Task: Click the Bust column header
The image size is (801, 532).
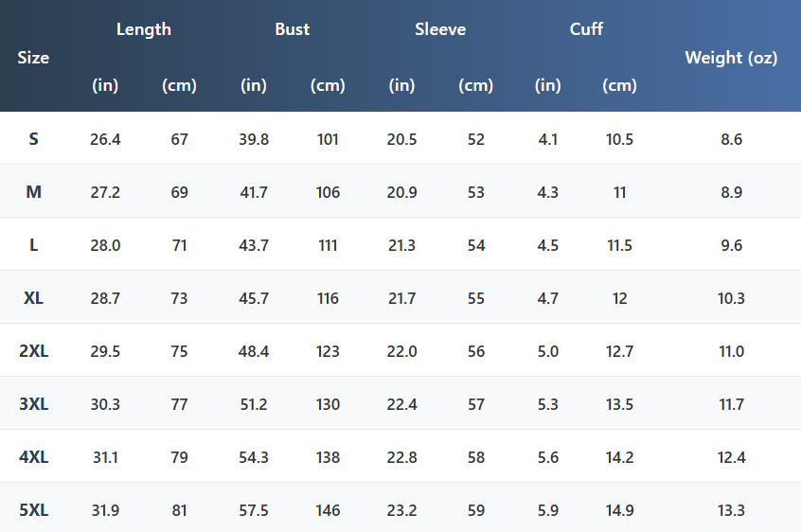Action: (x=292, y=29)
